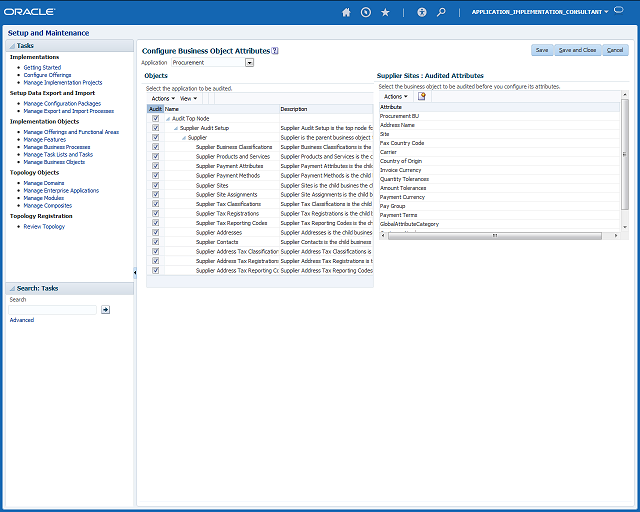Collapse the Search: Tasks panel

pos(12,288)
